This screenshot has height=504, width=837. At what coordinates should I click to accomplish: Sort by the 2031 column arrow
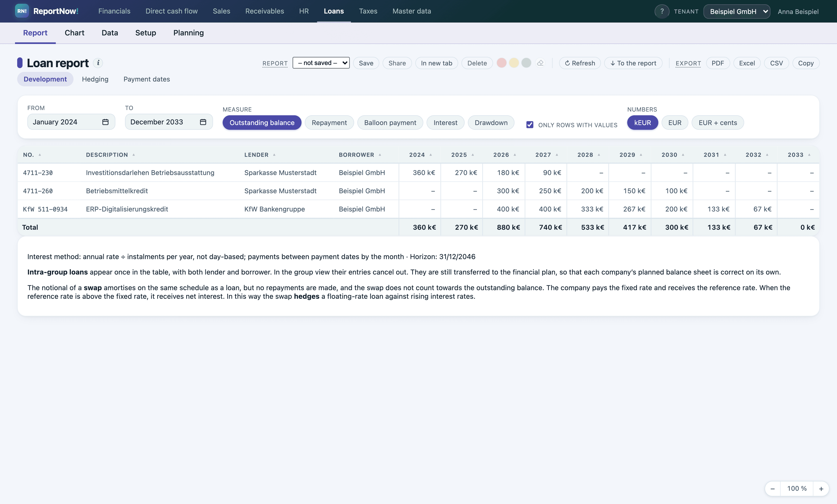(725, 155)
